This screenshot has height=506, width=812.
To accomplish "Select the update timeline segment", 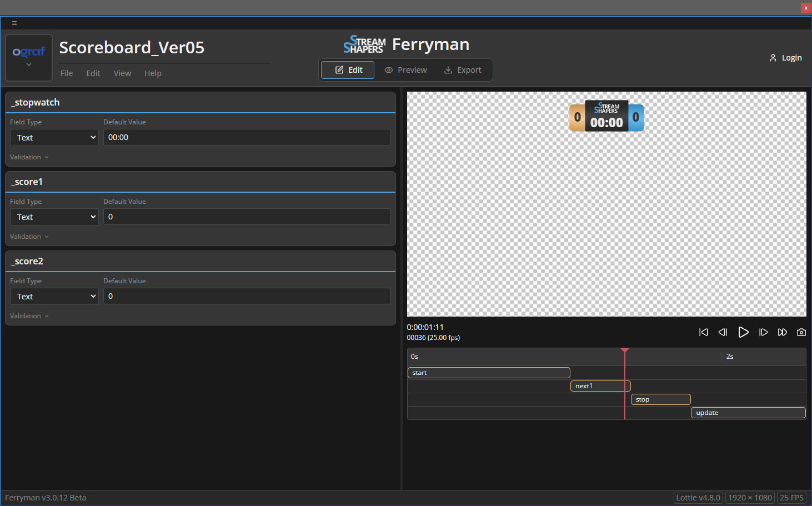I will pos(748,413).
